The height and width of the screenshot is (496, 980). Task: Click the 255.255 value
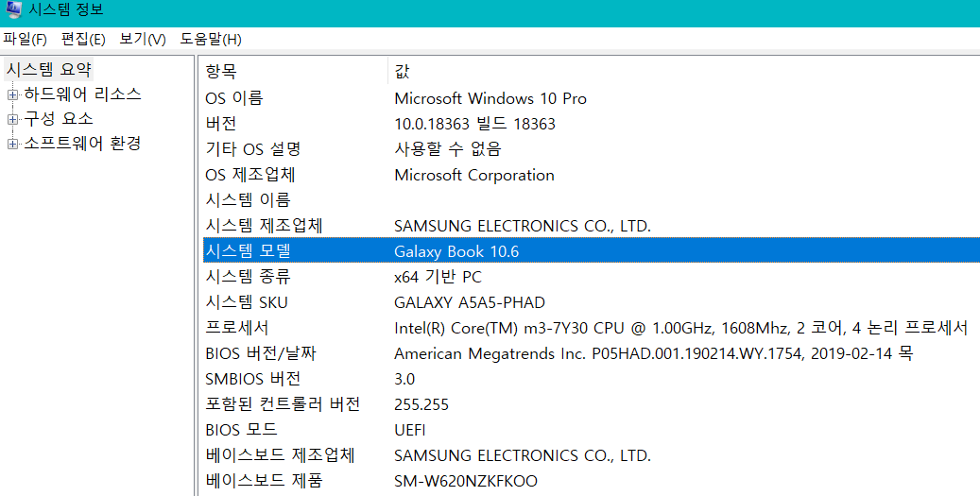(x=421, y=404)
